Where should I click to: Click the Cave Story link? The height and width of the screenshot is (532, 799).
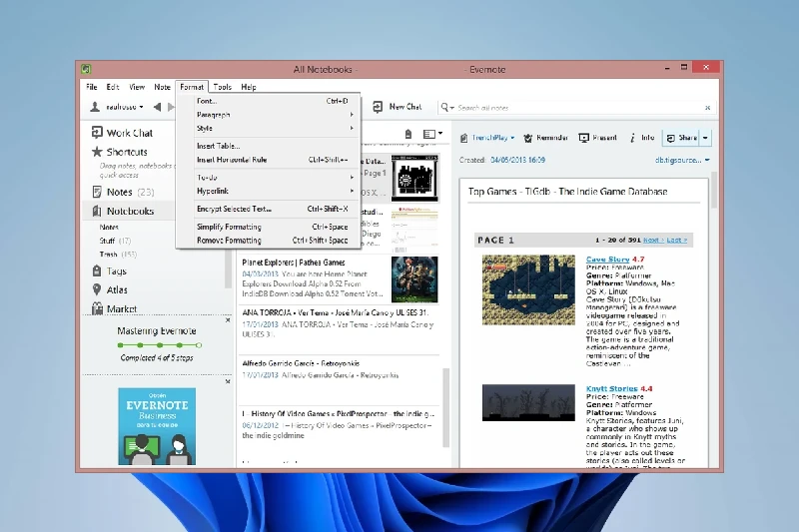coord(607,260)
